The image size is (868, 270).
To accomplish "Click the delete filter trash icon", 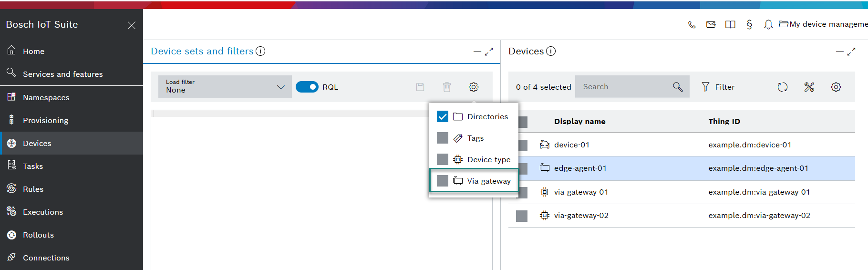I will pyautogui.click(x=447, y=87).
